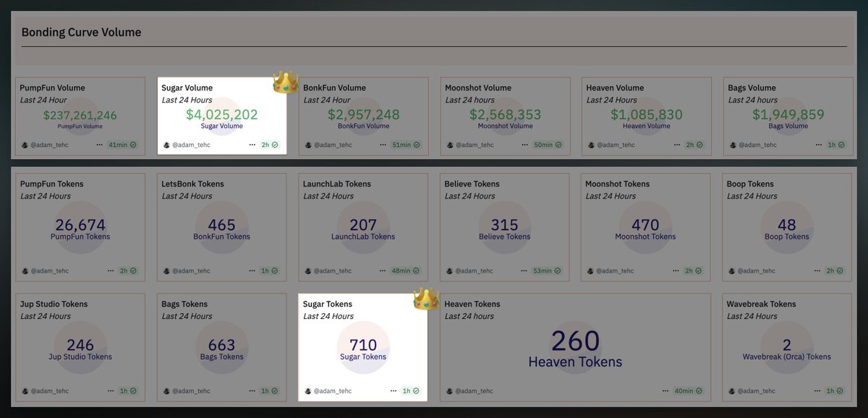
Task: Click the $237,261,246 PumpFun Volume value
Action: [80, 115]
